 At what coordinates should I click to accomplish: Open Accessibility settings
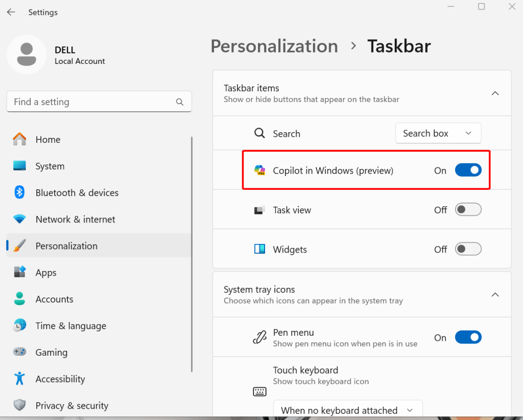[19, 379]
